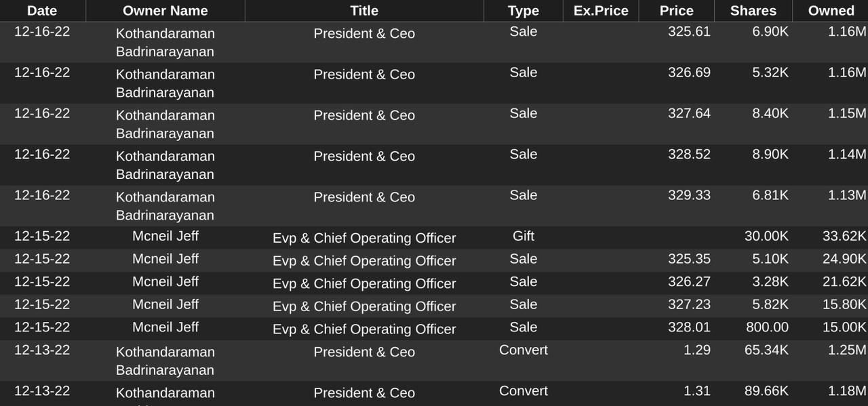Image resolution: width=868 pixels, height=406 pixels.
Task: Click the 12-13-22 date of the 1.31 Convert row
Action: click(x=42, y=391)
